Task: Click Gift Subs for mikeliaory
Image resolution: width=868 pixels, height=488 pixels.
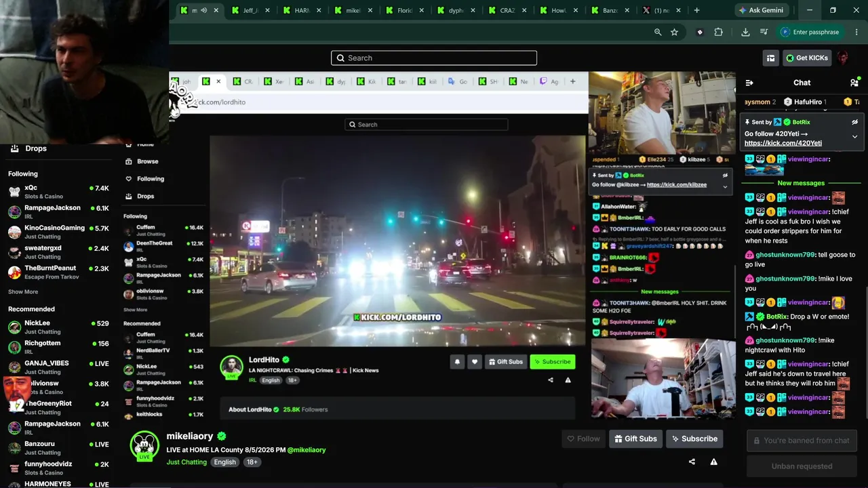Action: coord(635,439)
